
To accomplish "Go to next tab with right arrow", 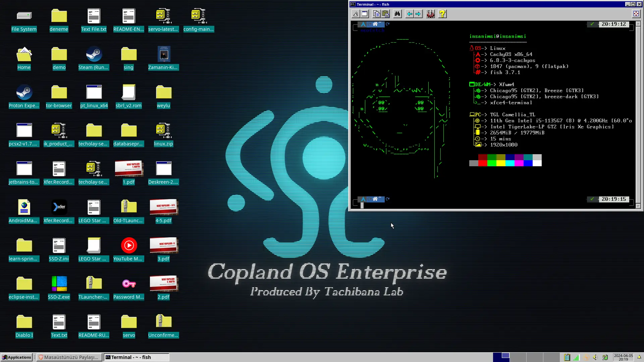I will pyautogui.click(x=418, y=14).
